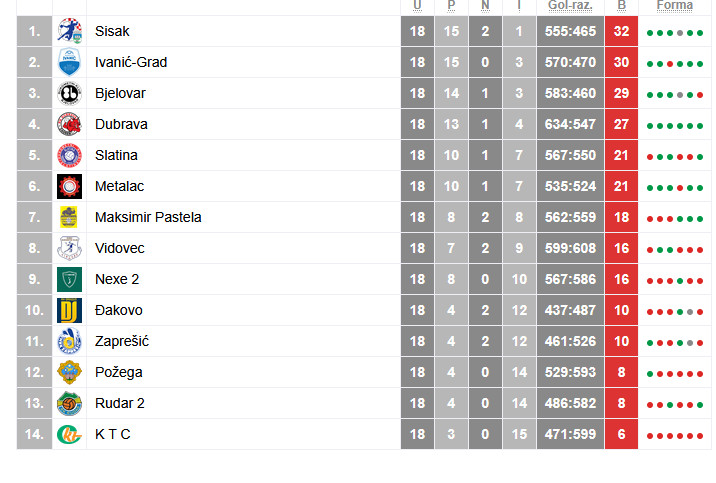Click the Slatina club badge
This screenshot has height=483, width=716.
69,155
